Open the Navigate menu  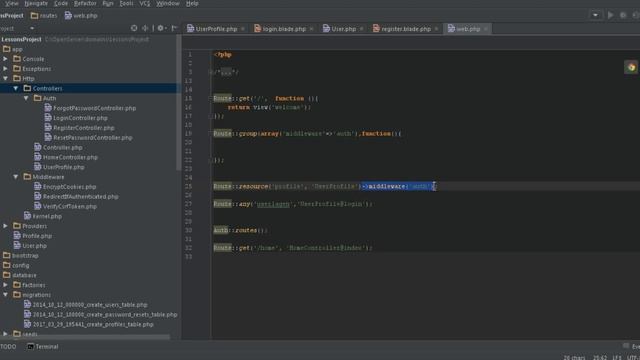click(x=36, y=3)
